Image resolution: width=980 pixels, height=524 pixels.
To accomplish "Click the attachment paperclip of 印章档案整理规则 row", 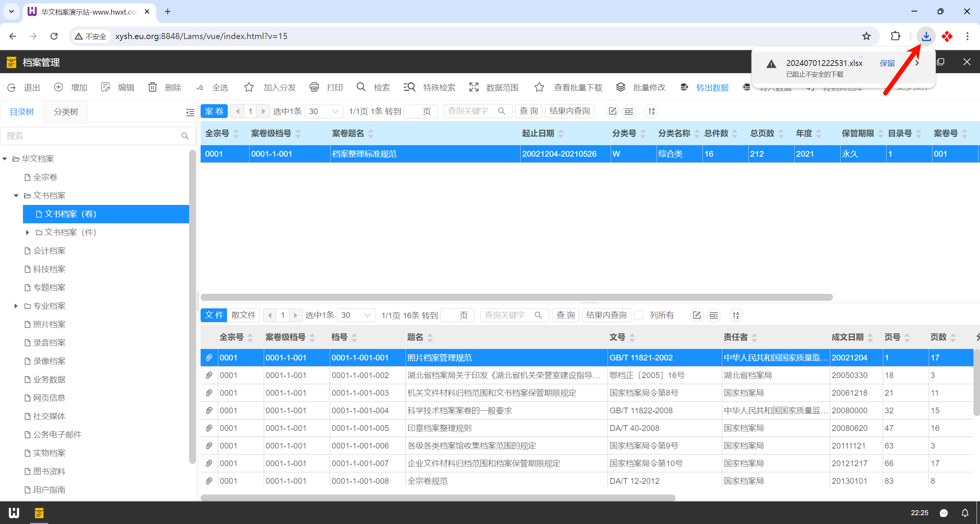I will 209,428.
